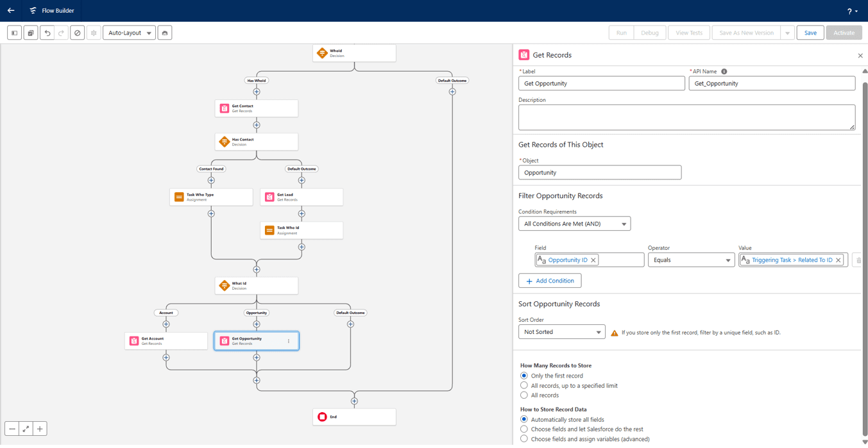Select the Task Who Type assignment
This screenshot has width=868, height=448.
pyautogui.click(x=211, y=197)
